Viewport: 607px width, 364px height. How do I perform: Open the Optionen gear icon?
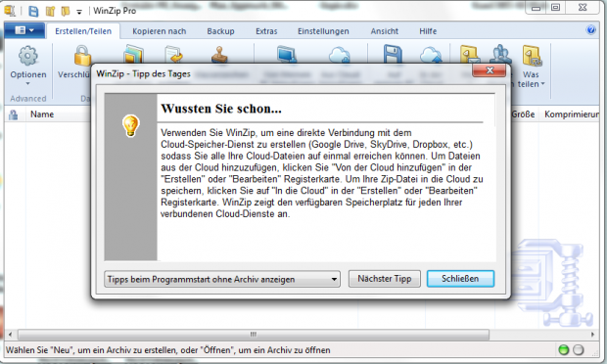point(27,56)
